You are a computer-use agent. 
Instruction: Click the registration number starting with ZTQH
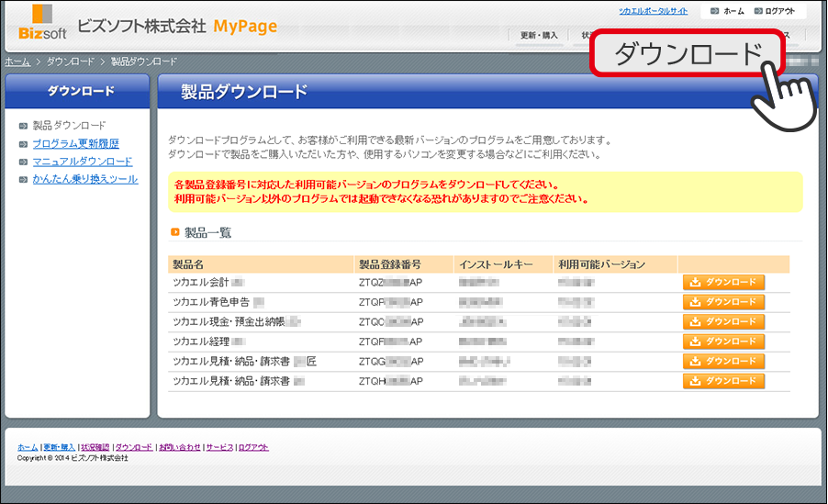coord(391,381)
